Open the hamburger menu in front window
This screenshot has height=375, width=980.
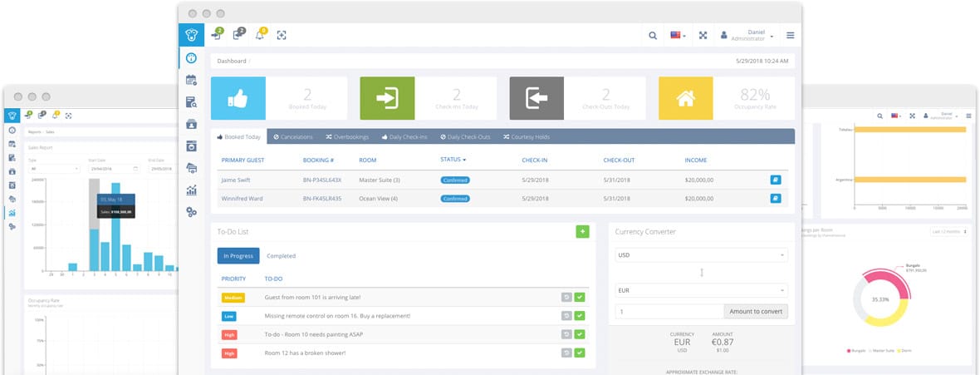pos(790,36)
